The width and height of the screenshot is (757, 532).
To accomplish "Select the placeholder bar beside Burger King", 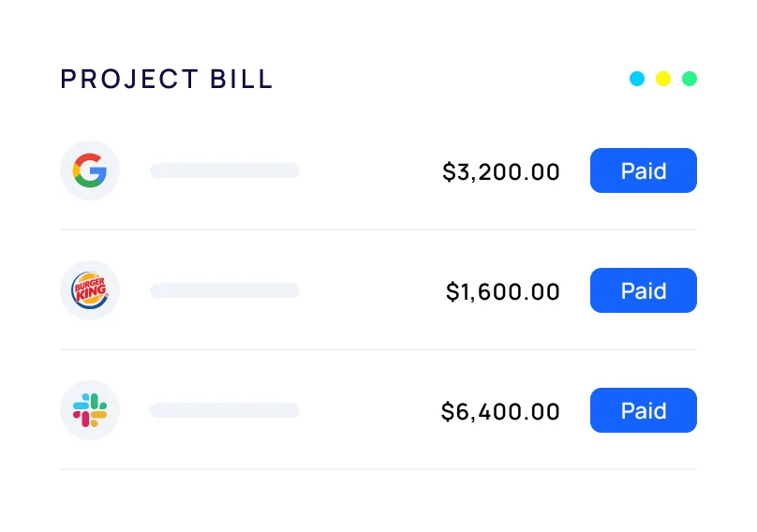I will click(x=225, y=290).
